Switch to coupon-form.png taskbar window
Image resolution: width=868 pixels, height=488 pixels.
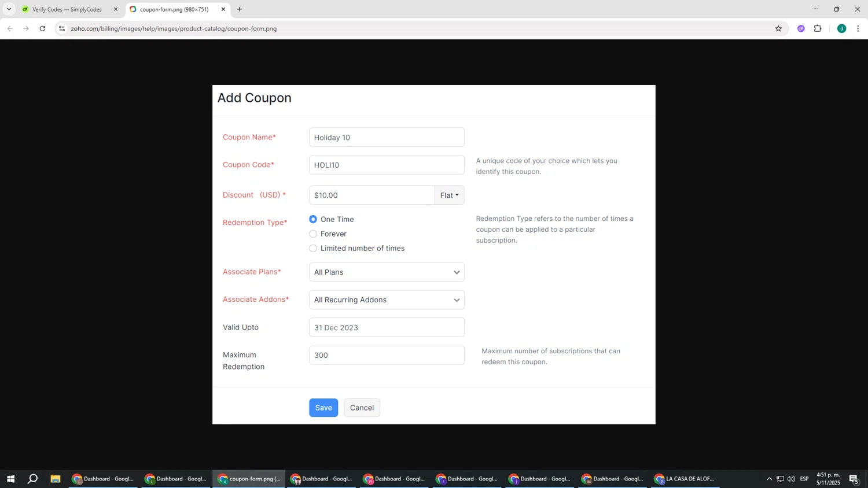coord(249,479)
